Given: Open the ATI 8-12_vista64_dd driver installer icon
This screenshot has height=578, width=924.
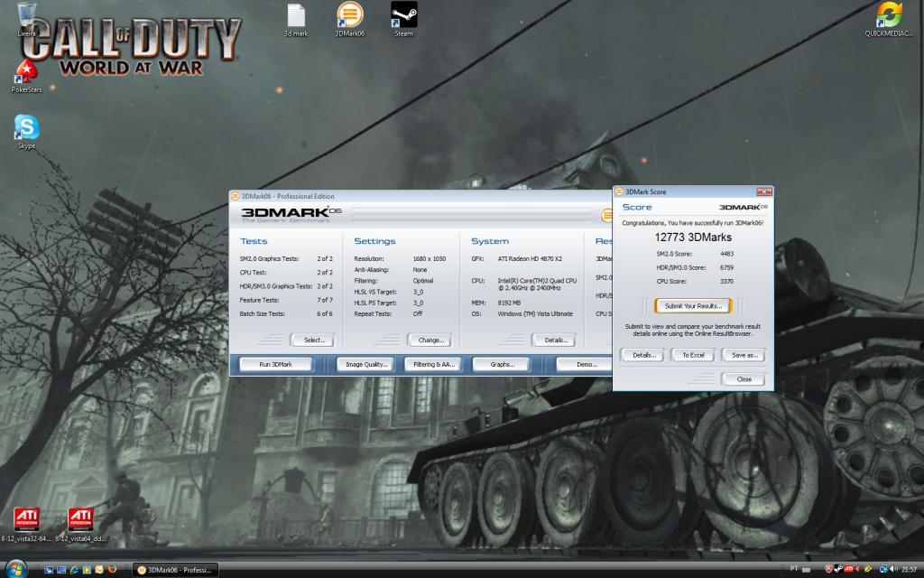Looking at the screenshot, I should [x=80, y=524].
